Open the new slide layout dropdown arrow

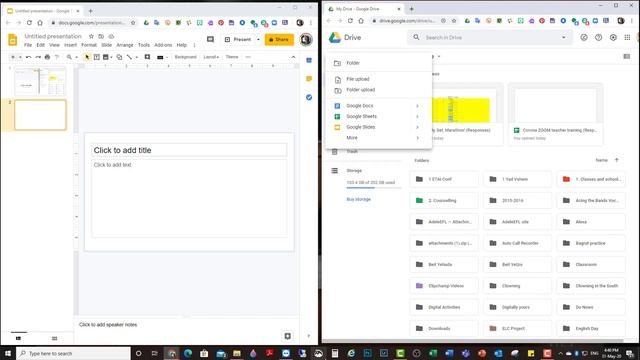(x=20, y=57)
